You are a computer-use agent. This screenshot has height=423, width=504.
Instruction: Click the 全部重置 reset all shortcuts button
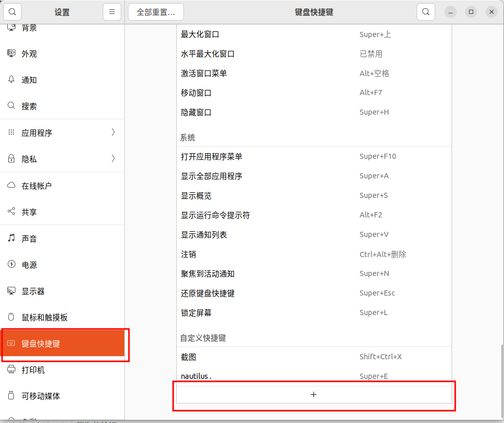pos(156,11)
